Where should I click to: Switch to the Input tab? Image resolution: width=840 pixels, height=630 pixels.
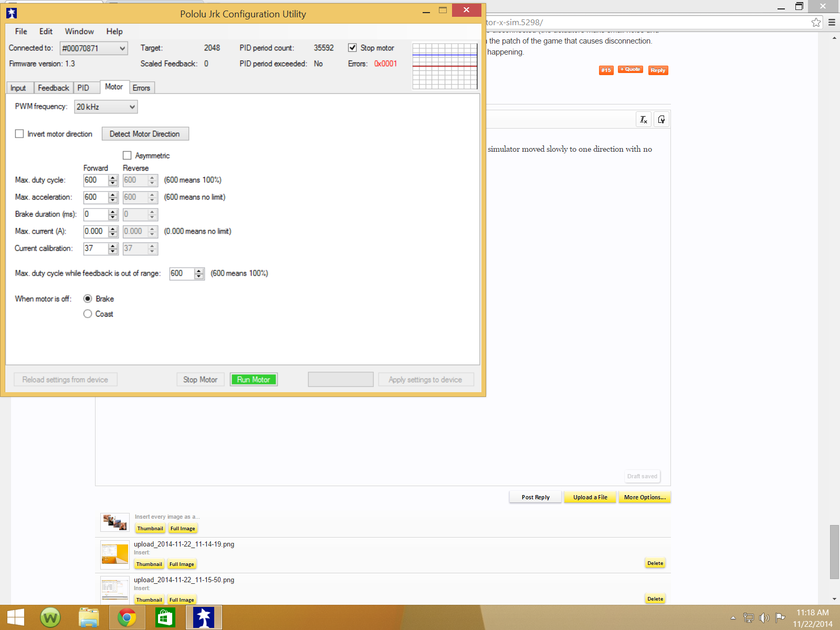tap(19, 88)
